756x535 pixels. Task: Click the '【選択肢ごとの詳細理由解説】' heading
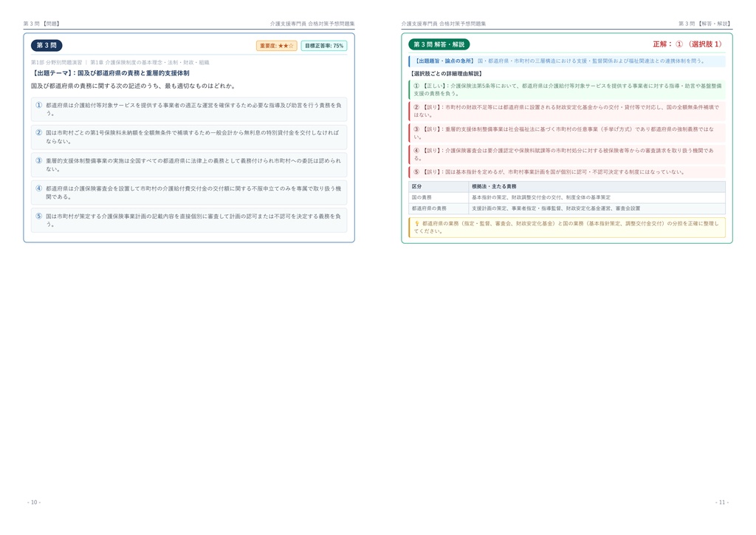(x=446, y=74)
